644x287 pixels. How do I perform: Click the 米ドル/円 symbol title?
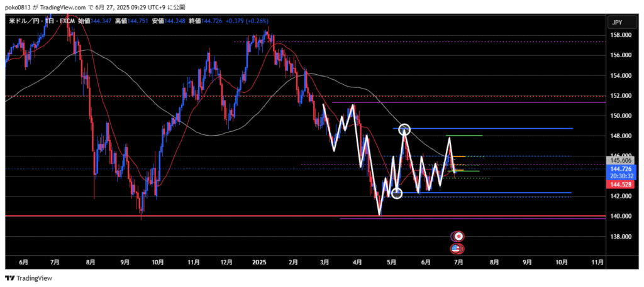[x=25, y=22]
